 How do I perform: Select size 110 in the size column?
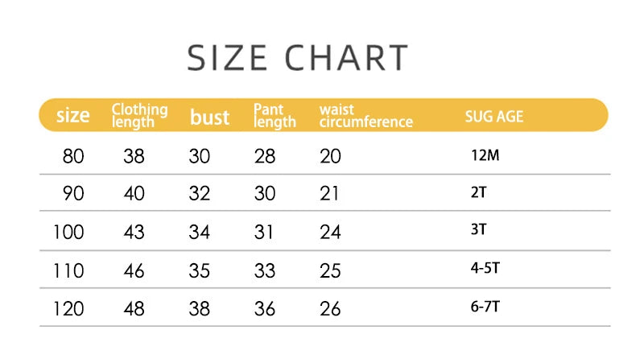68,270
